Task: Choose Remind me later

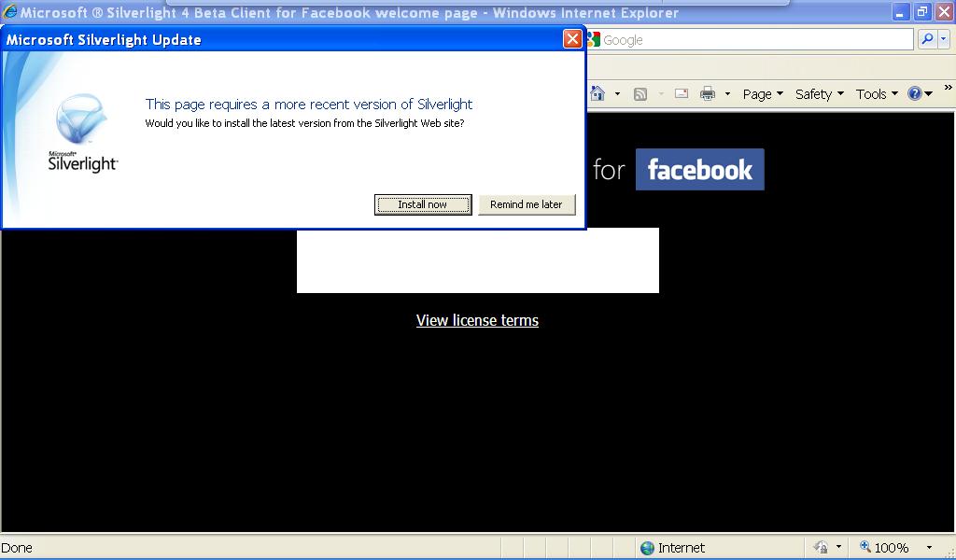Action: tap(527, 204)
